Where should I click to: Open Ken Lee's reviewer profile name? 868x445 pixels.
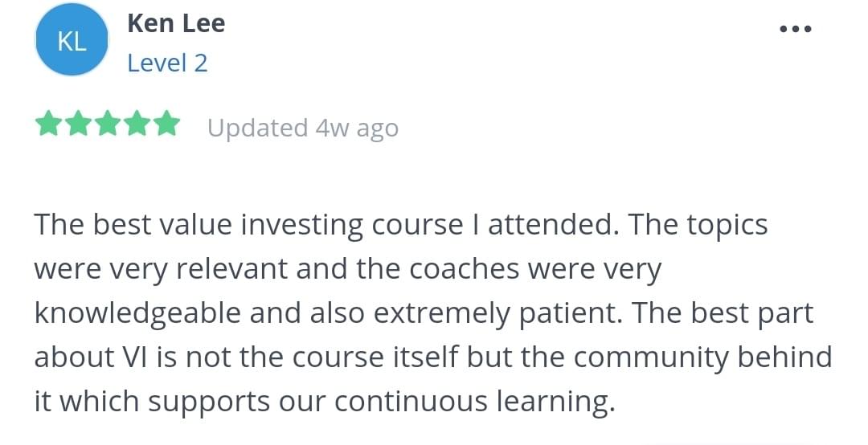click(x=176, y=23)
